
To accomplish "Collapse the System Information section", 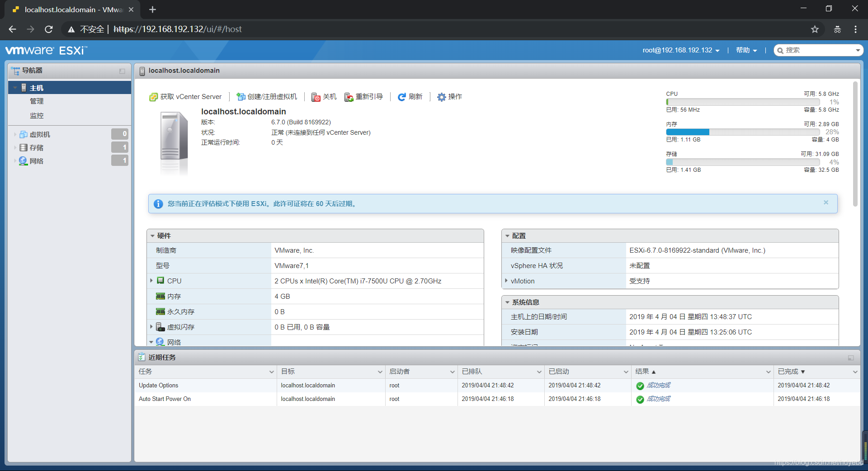I will [x=507, y=302].
